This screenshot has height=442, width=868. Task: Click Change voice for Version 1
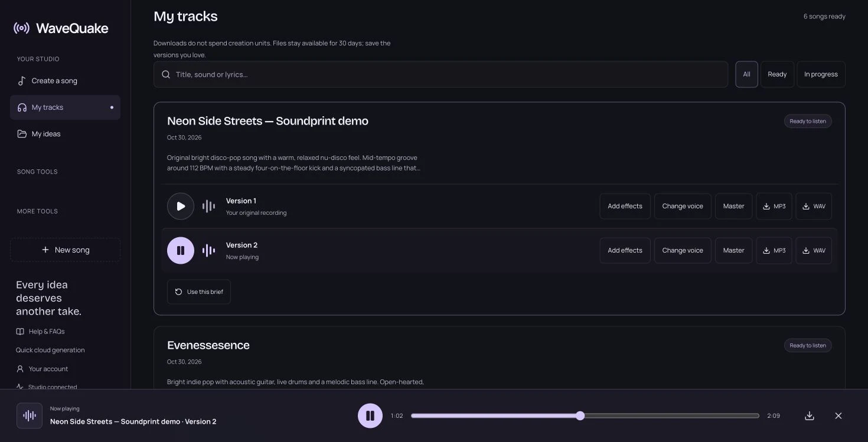point(683,206)
